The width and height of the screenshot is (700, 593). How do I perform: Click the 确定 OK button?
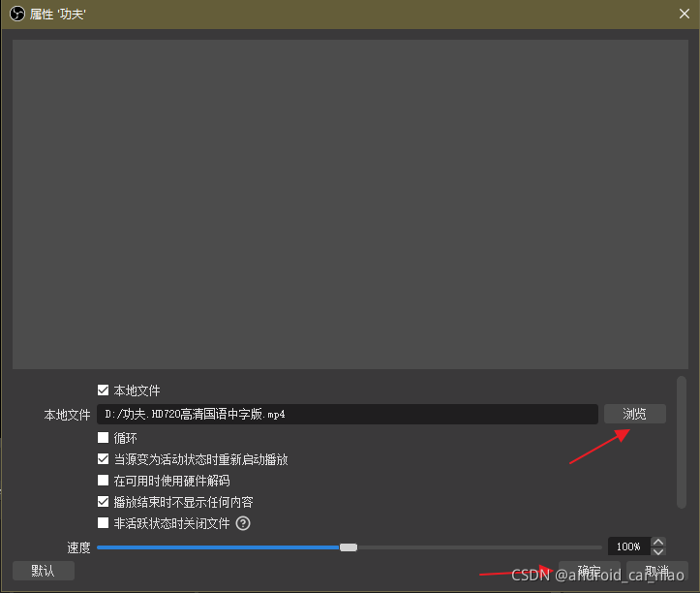tap(590, 571)
